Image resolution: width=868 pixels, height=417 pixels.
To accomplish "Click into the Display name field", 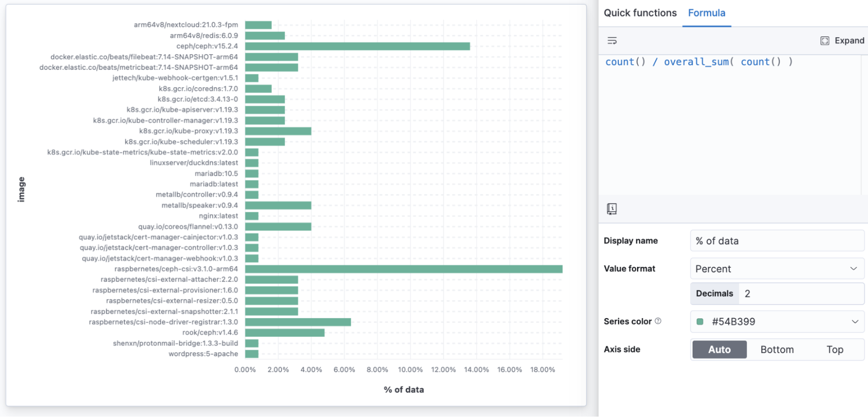I will tap(777, 241).
